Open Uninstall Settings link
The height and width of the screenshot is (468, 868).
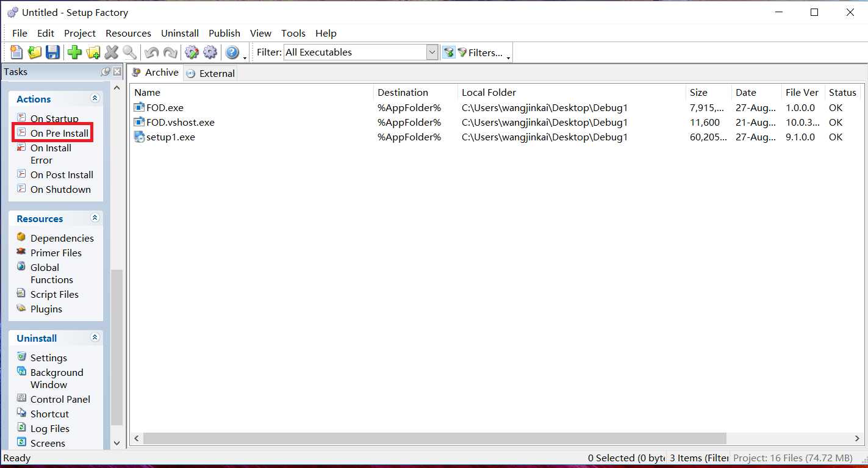49,358
